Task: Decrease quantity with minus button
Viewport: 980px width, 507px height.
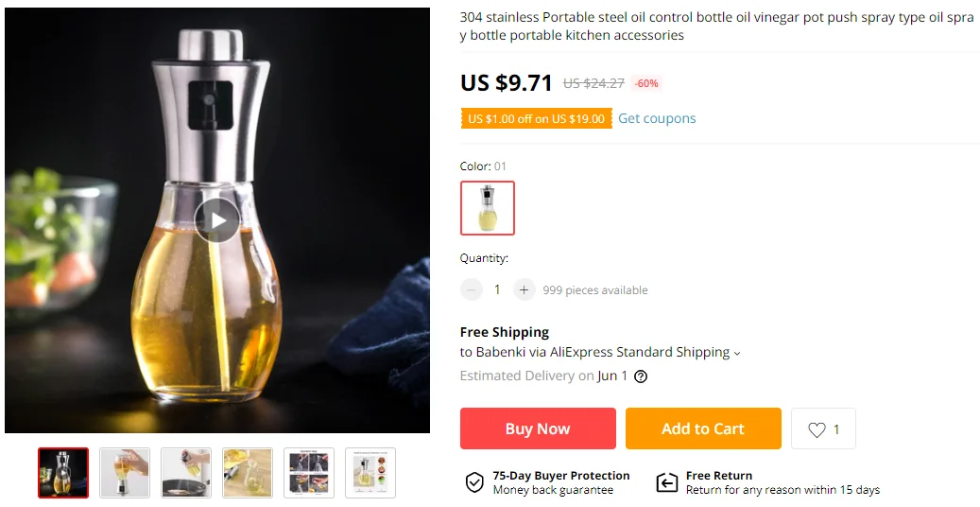Action: 472,290
